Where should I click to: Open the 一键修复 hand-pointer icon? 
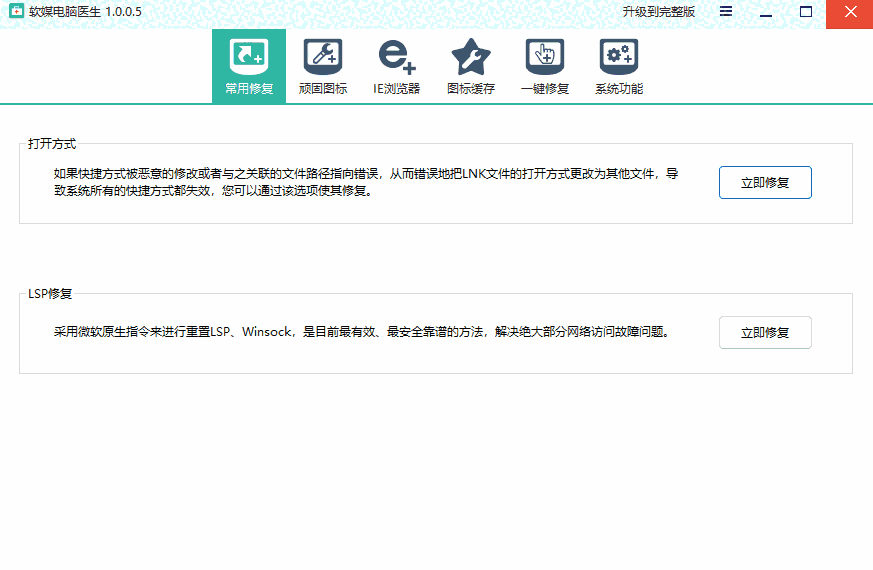(x=544, y=56)
